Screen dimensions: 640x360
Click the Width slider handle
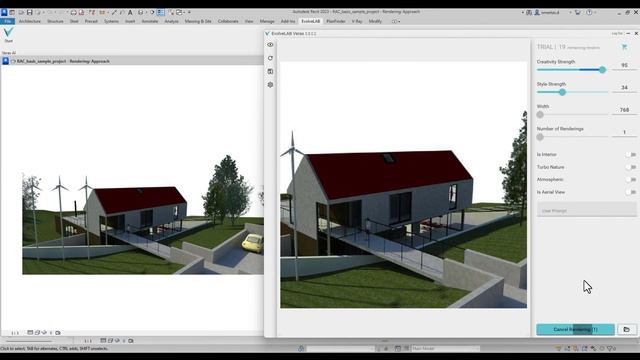point(540,115)
